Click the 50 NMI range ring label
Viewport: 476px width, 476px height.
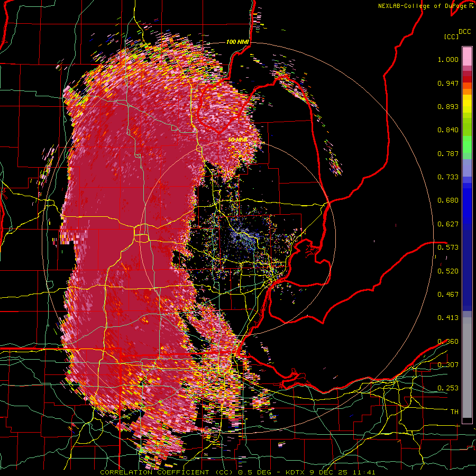(x=237, y=140)
